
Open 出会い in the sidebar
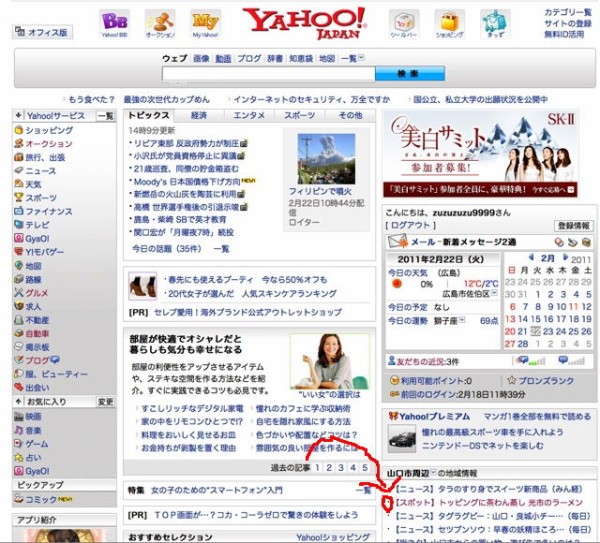[37, 388]
